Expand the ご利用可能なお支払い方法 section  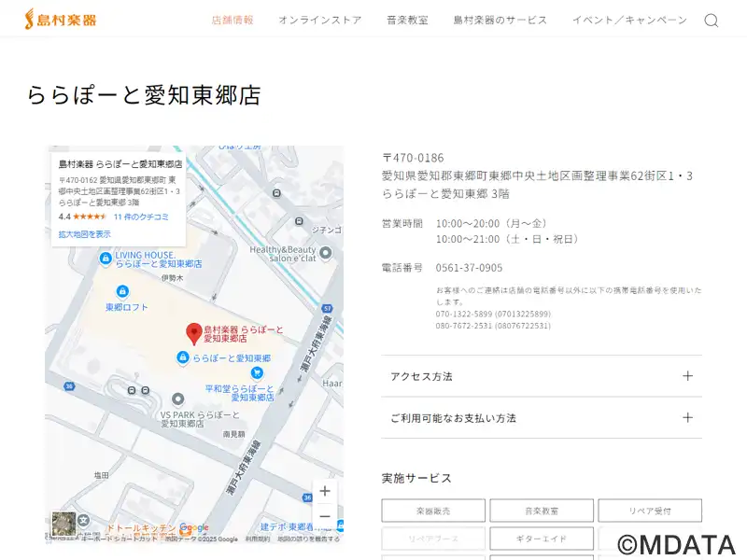[542, 418]
